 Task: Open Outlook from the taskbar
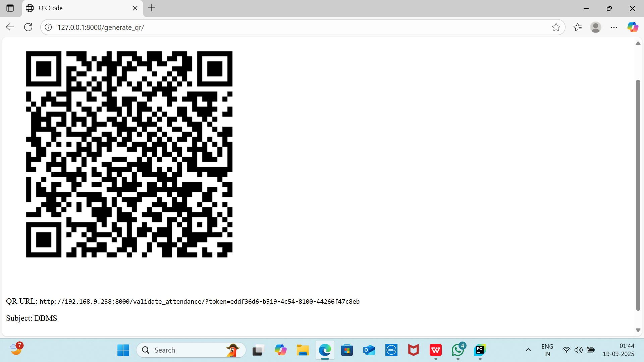[369, 350]
